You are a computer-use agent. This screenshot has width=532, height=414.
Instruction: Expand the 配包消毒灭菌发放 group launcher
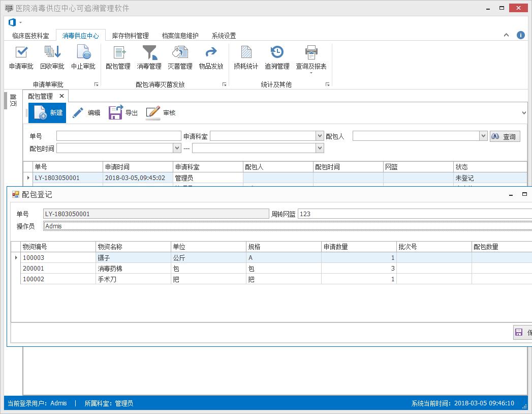pyautogui.click(x=224, y=84)
